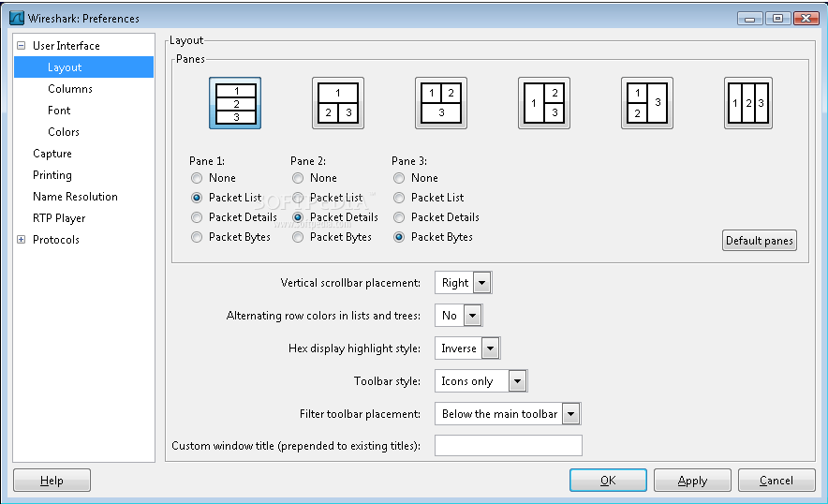Open Printing preferences page
The width and height of the screenshot is (828, 504).
[52, 175]
